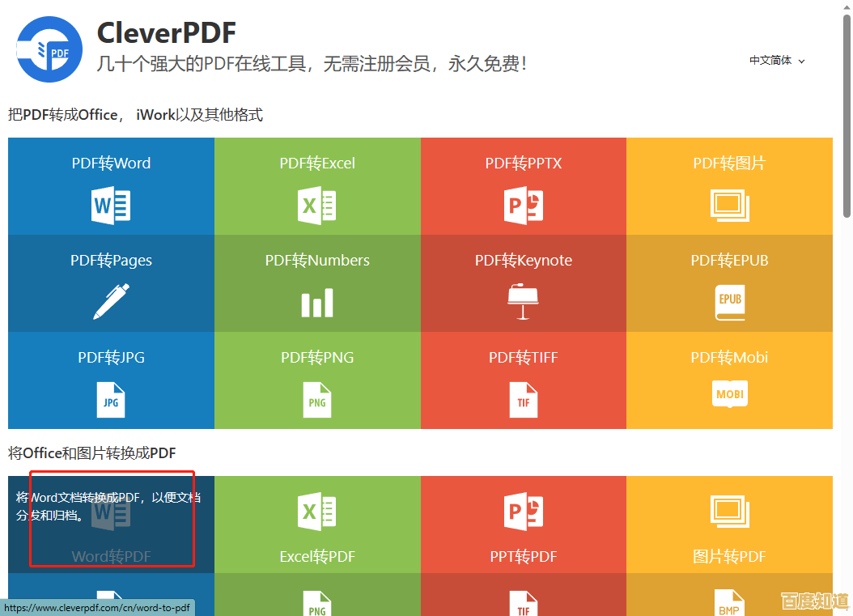Click the PDF转图片 image stack icon
Screen dimensions: 853x616
pos(728,205)
